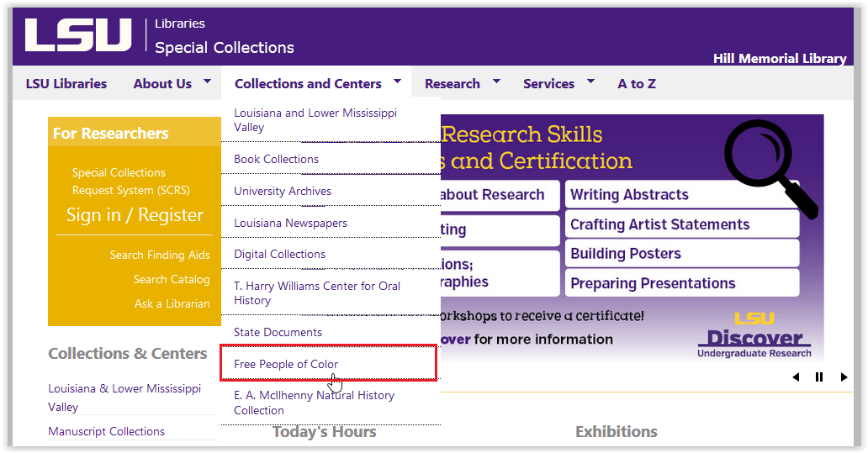Click Sign in / Register link
Viewport: 868px width, 453px height.
pos(135,214)
